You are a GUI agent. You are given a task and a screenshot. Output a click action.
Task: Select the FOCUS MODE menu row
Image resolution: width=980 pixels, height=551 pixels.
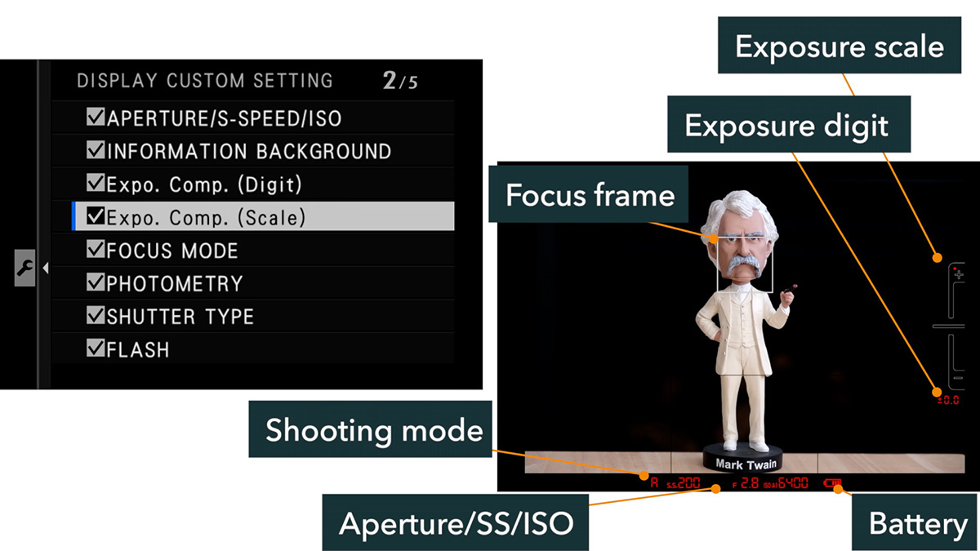tap(253, 250)
